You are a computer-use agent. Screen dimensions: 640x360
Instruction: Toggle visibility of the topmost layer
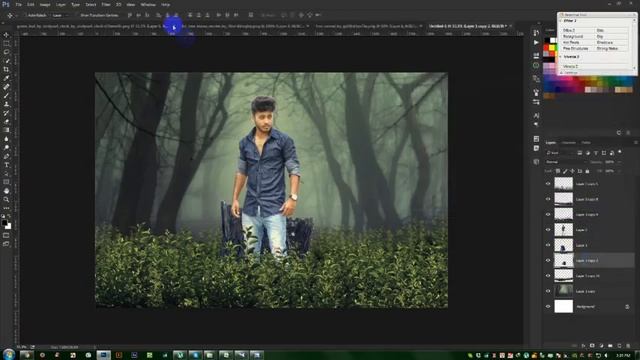pyautogui.click(x=548, y=184)
